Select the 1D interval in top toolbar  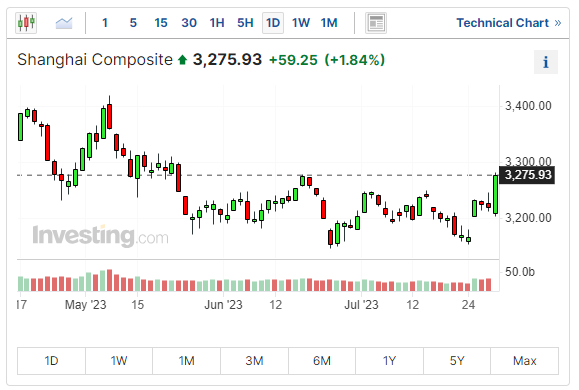[x=273, y=23]
